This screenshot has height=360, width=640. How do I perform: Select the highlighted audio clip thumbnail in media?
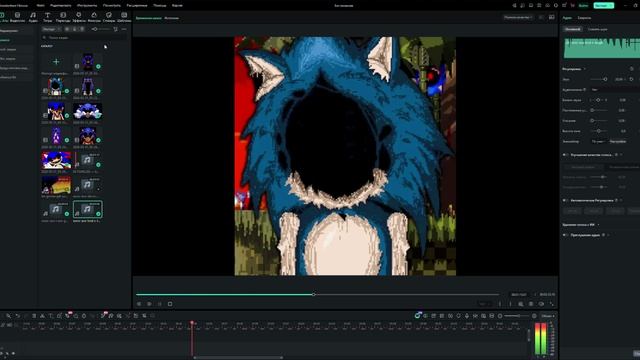coord(88,209)
